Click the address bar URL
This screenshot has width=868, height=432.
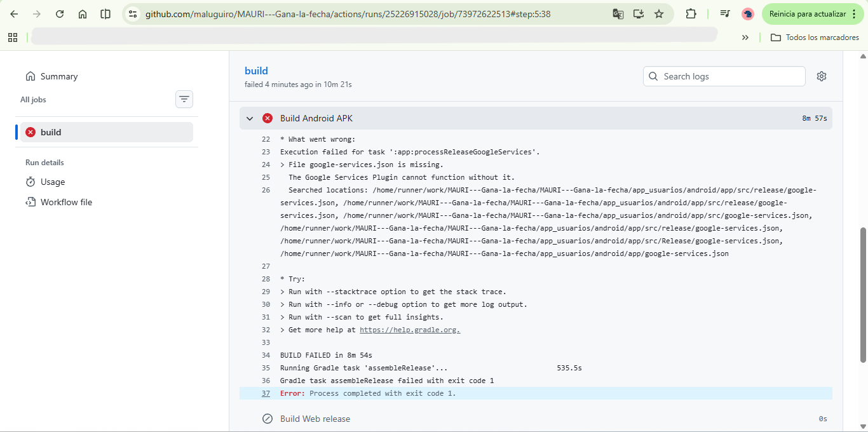348,14
